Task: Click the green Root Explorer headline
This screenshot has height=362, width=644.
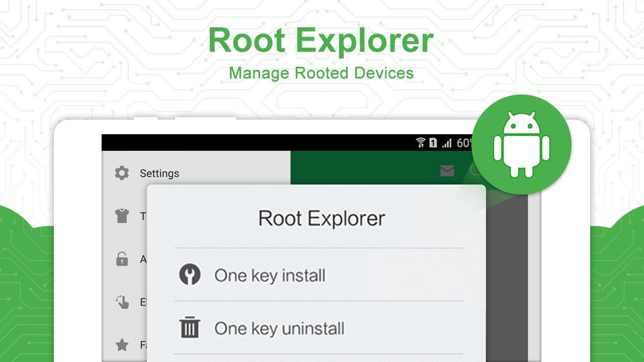Action: [321, 40]
